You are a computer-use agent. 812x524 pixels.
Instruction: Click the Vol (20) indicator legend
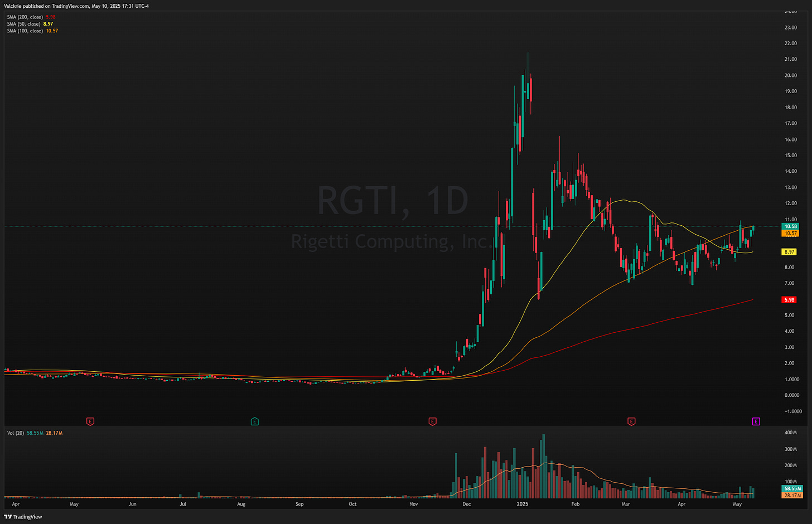(x=35, y=433)
